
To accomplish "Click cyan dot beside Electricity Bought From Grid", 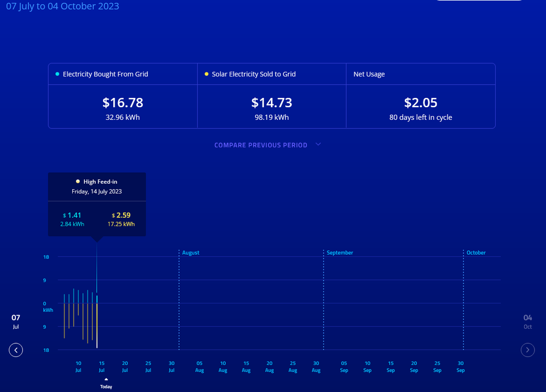I will pos(57,74).
